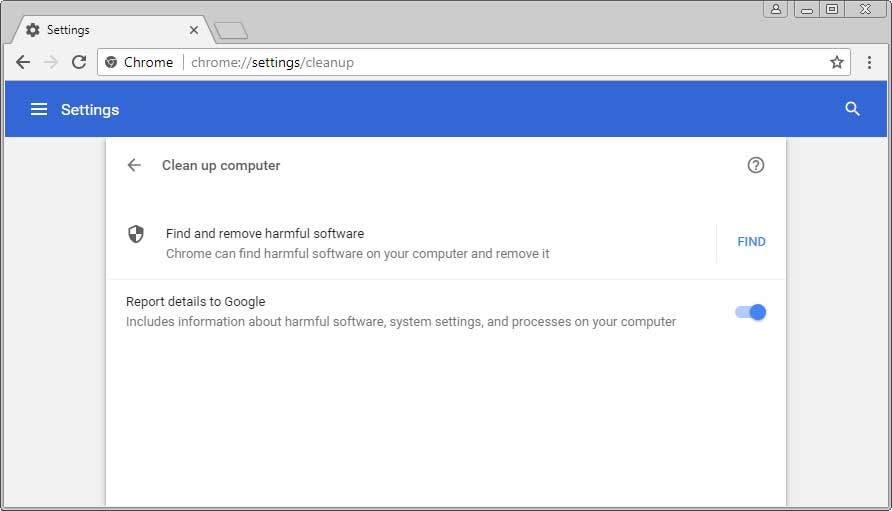Click the search settings magnifier icon
Viewport: 892px width, 511px height.
pyautogui.click(x=852, y=109)
